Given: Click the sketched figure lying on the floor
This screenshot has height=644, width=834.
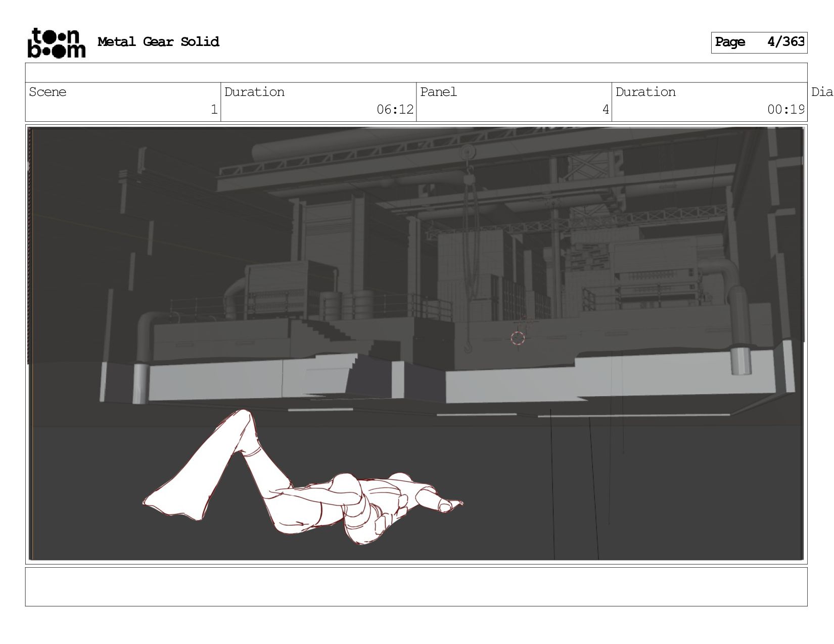Looking at the screenshot, I should tap(302, 477).
